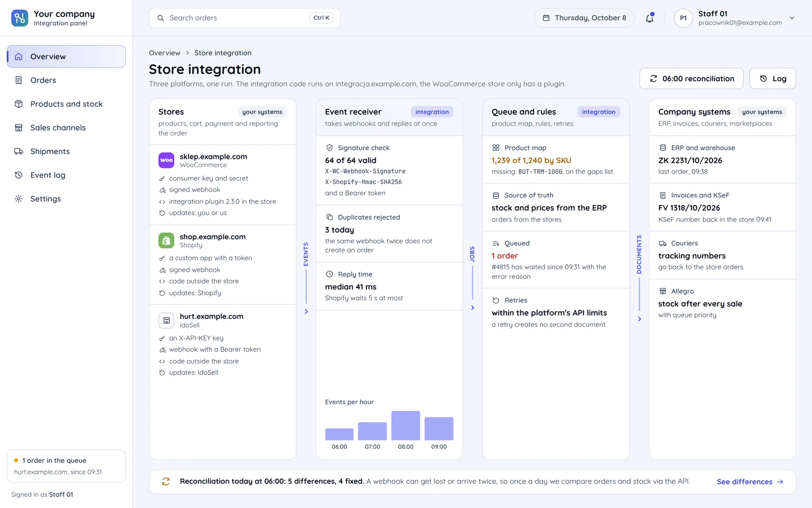Open the Overview sidebar item
Screen dimensions: 812x508
click(66, 56)
